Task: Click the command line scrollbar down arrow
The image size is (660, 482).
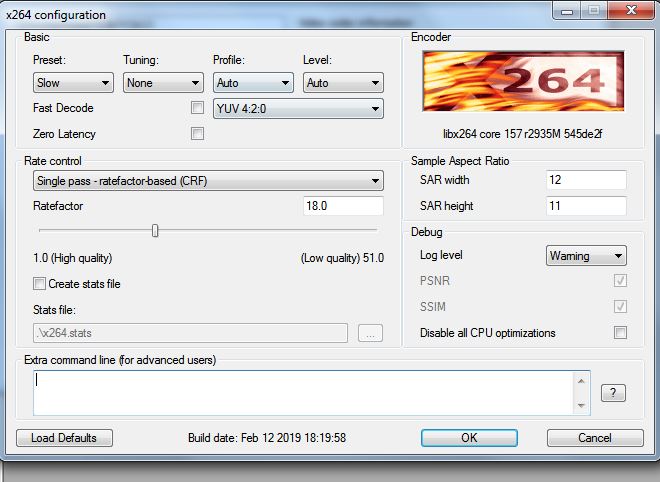Action: (581, 405)
